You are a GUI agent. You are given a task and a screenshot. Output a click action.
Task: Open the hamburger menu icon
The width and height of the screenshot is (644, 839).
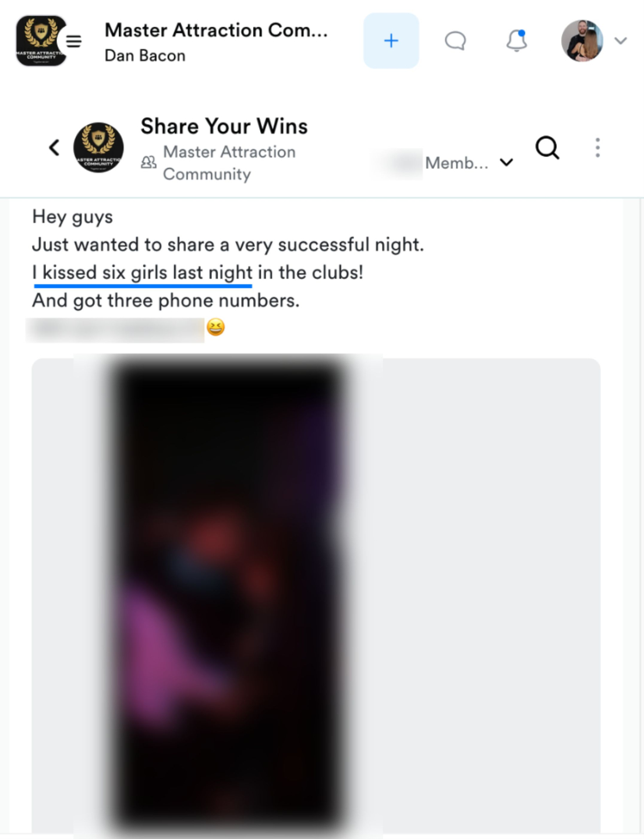[x=74, y=41]
